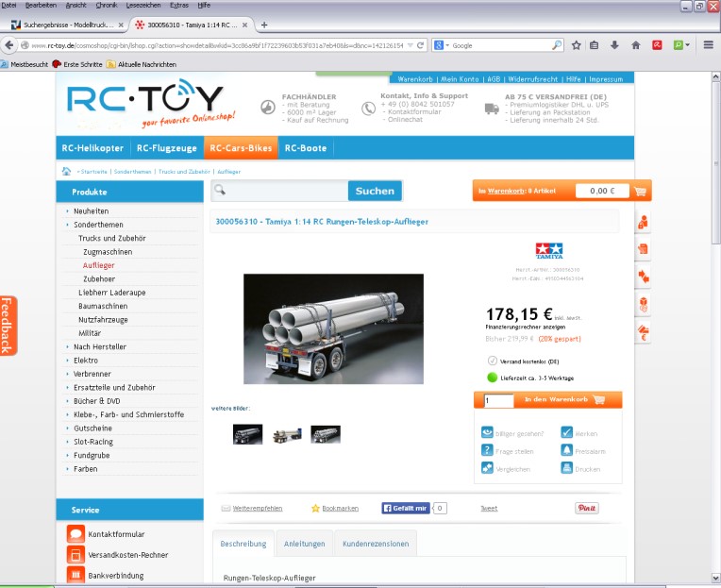
Task: Click the Merken checkmark icon
Action: pos(566,432)
